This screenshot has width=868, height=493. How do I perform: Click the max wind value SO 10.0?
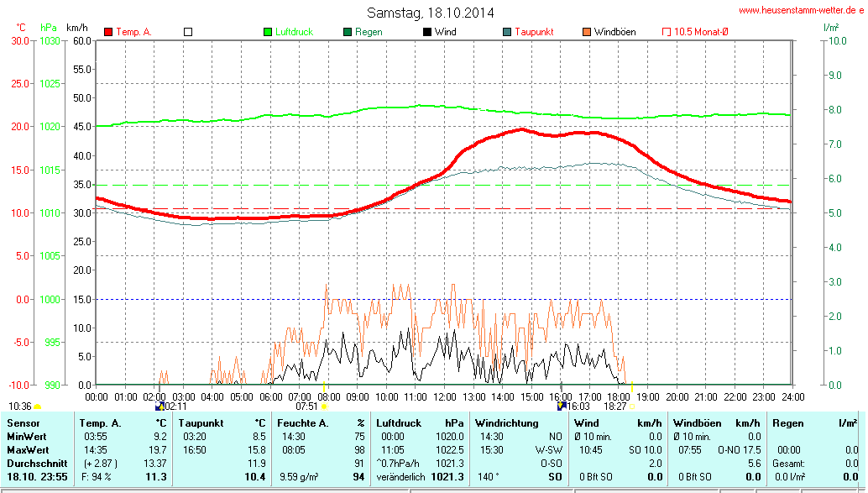[646, 450]
